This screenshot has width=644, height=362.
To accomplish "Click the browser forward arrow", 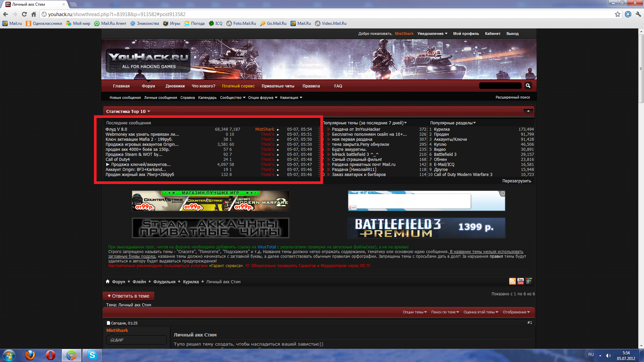I will coord(15,14).
